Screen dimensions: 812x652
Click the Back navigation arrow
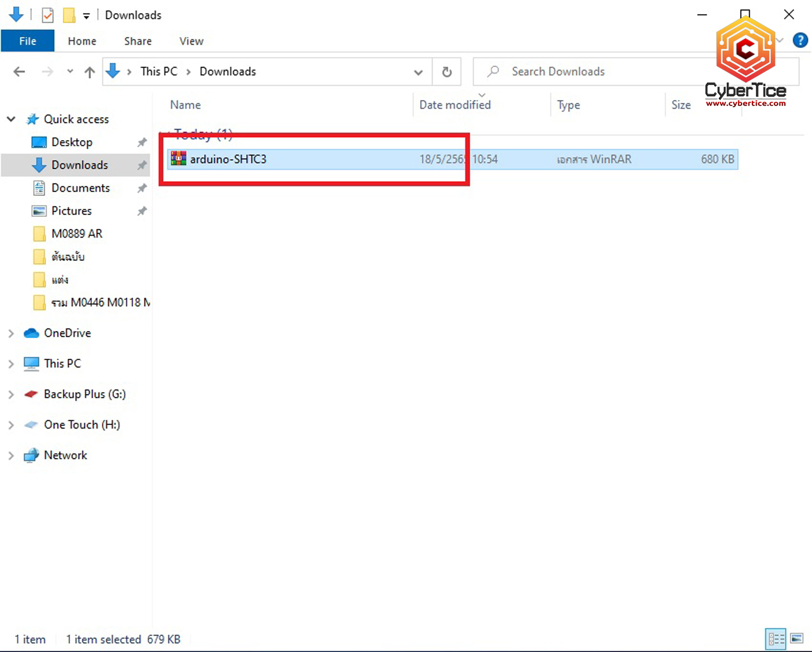tap(19, 71)
